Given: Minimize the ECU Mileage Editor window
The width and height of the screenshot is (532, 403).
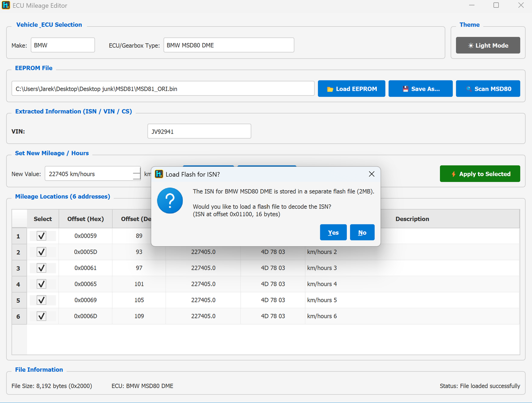Looking at the screenshot, I should click(472, 5).
